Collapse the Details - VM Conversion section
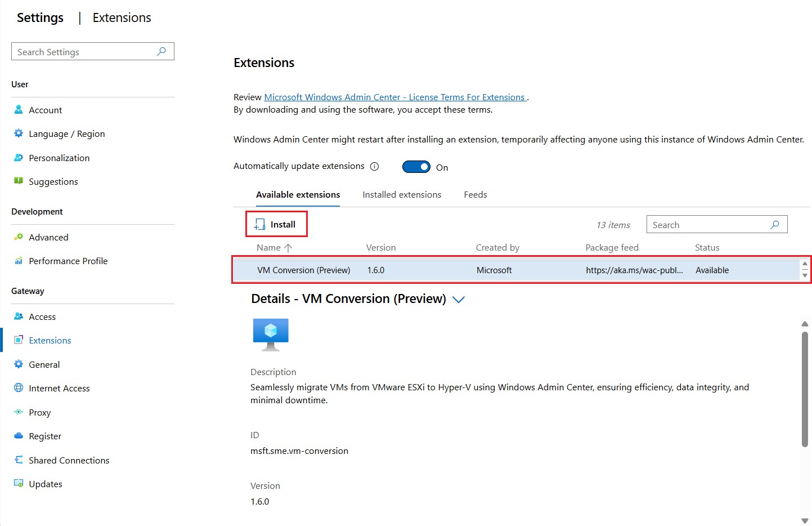 [458, 300]
